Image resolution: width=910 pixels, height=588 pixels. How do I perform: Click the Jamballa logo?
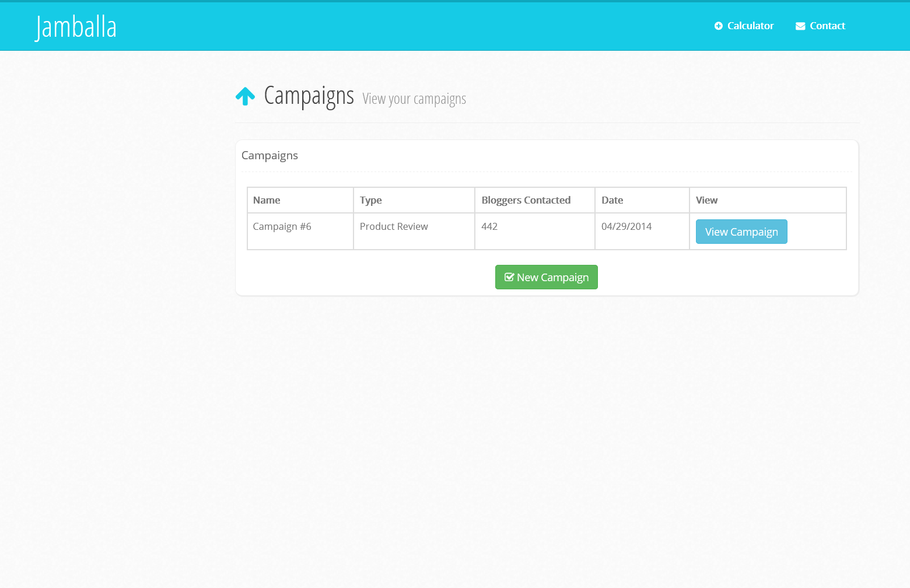pyautogui.click(x=76, y=27)
